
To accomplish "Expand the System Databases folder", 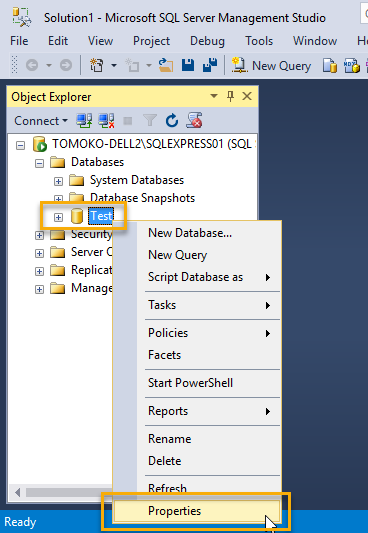I will click(58, 182).
